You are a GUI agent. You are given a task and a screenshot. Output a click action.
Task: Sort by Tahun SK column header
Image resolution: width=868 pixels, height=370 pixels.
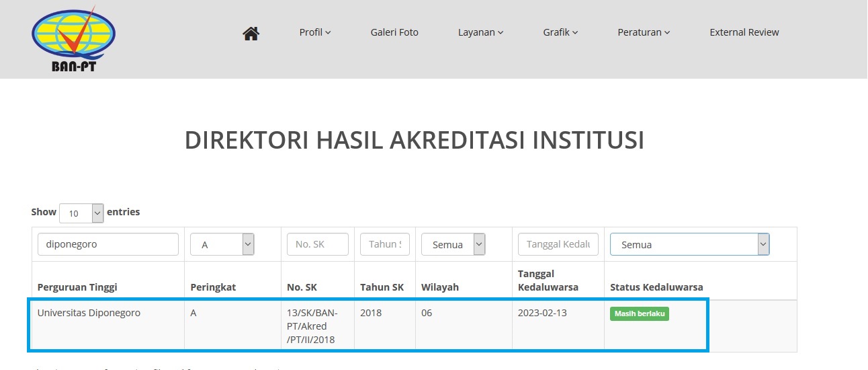382,287
